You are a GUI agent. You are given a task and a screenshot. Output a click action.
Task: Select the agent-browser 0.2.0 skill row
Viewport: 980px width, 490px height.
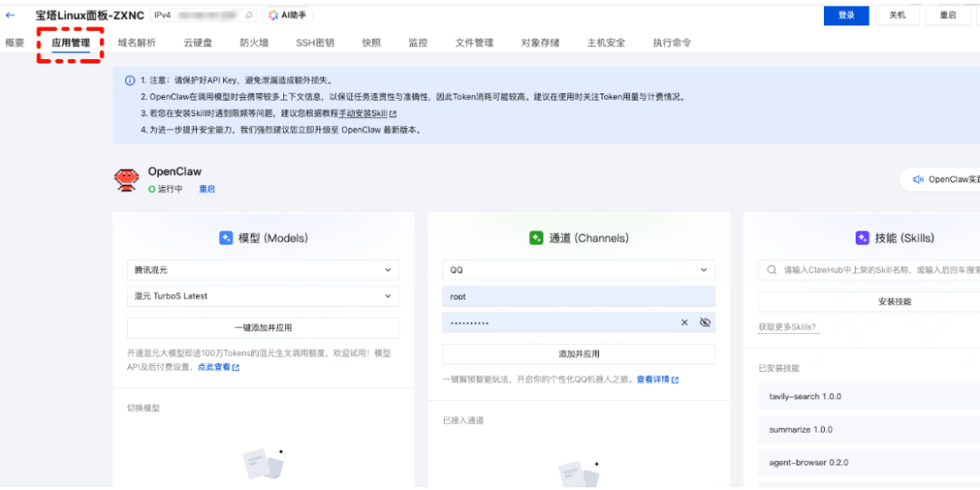(x=868, y=463)
